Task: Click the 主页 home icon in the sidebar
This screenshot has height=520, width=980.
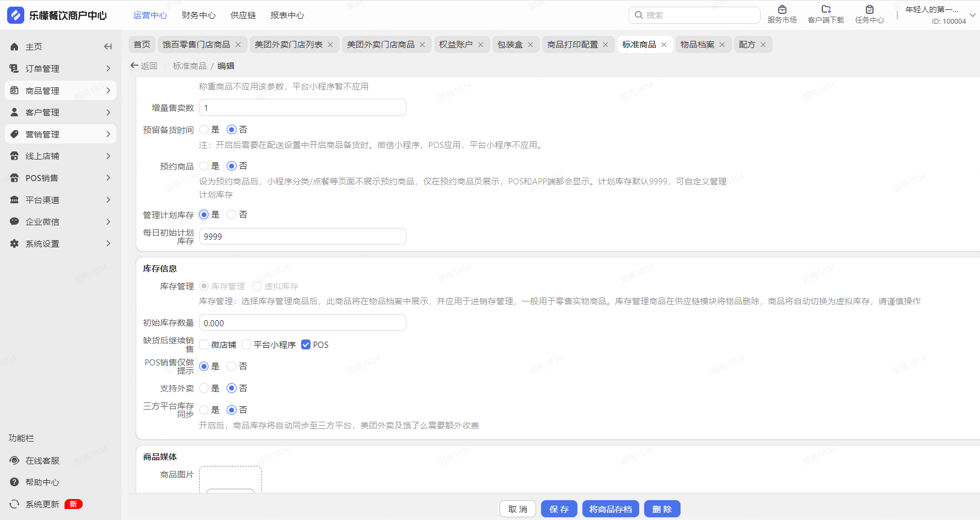Action: click(x=14, y=47)
